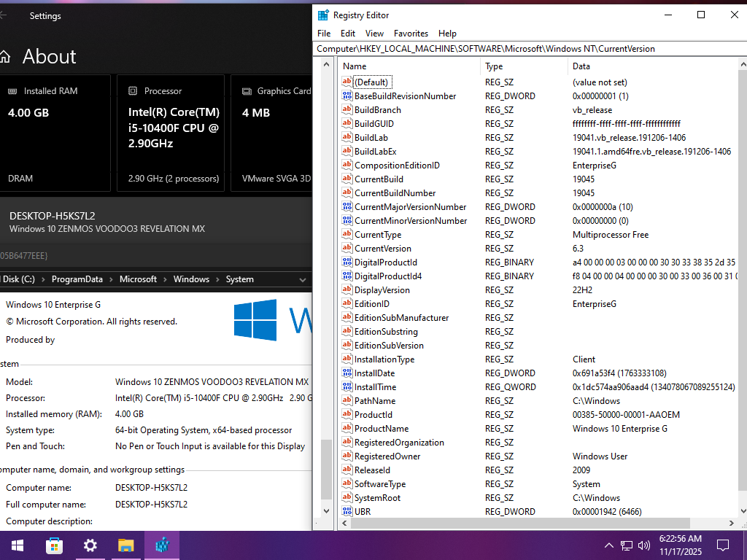This screenshot has height=560, width=747.
Task: Select the EditionSubVersion value name
Action: (x=389, y=345)
